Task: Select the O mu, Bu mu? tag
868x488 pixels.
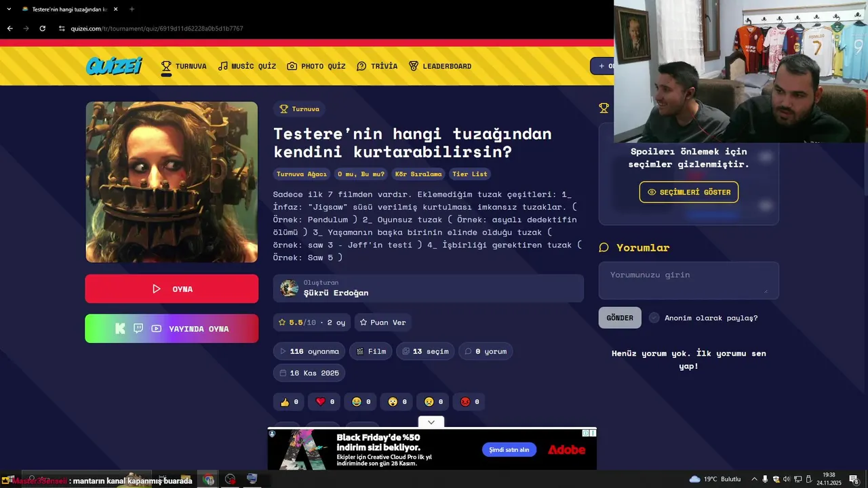Action: pyautogui.click(x=361, y=174)
